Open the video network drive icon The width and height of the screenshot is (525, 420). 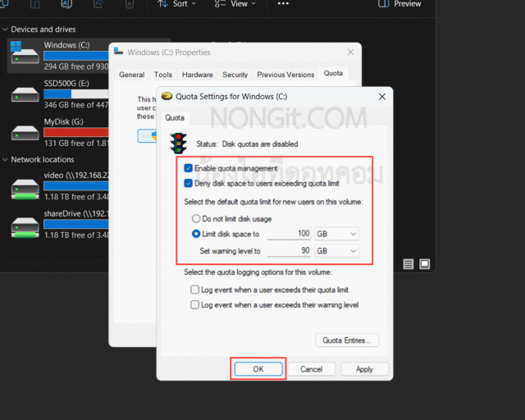pyautogui.click(x=25, y=189)
